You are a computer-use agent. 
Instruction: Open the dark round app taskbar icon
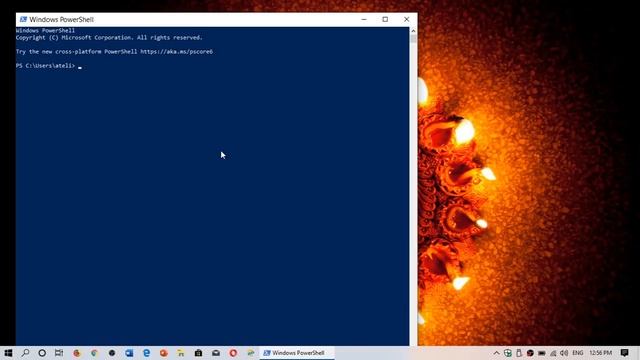(112, 353)
